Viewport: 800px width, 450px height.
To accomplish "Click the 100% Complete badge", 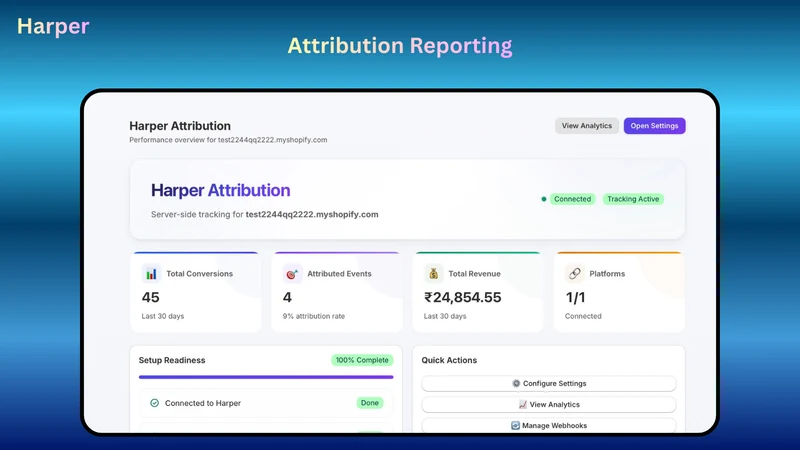I will (362, 360).
